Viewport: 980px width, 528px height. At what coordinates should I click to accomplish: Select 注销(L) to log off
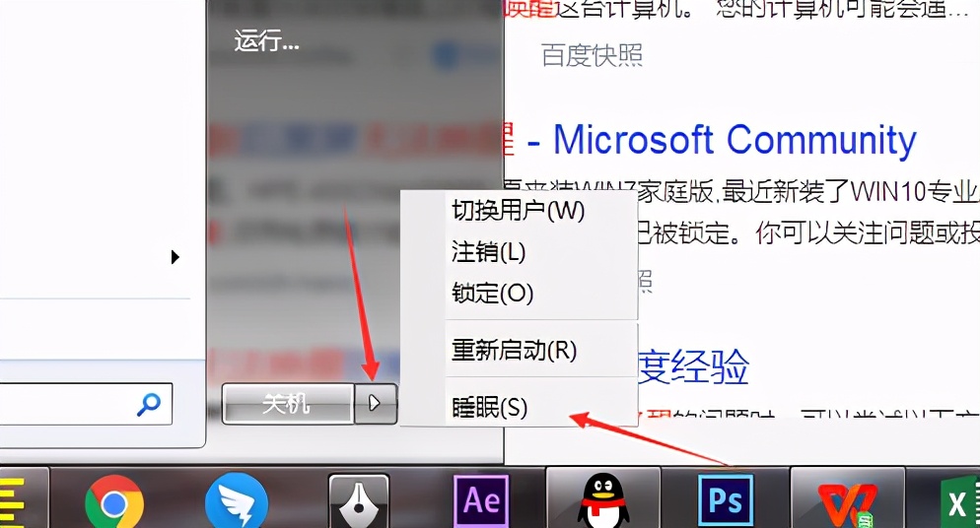pyautogui.click(x=489, y=252)
